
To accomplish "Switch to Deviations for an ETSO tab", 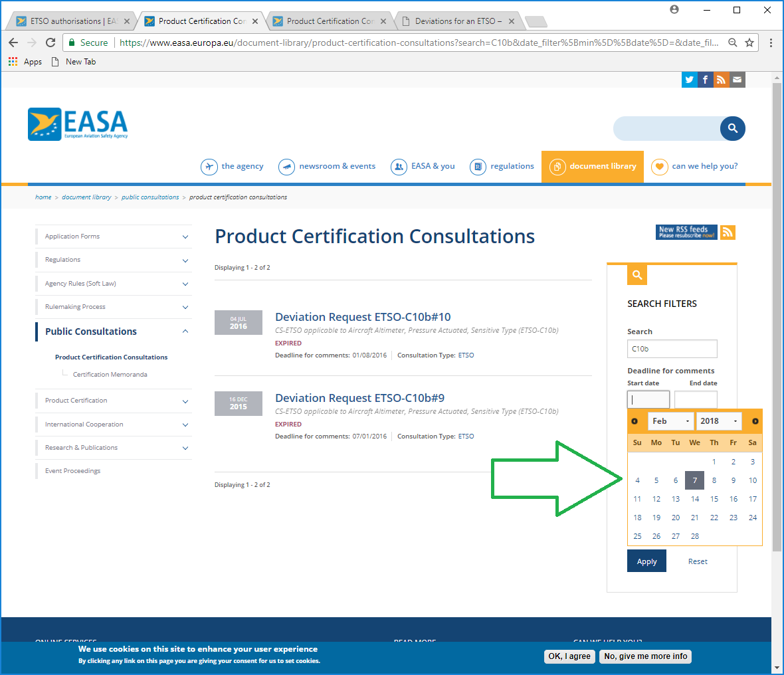I will pyautogui.click(x=458, y=21).
